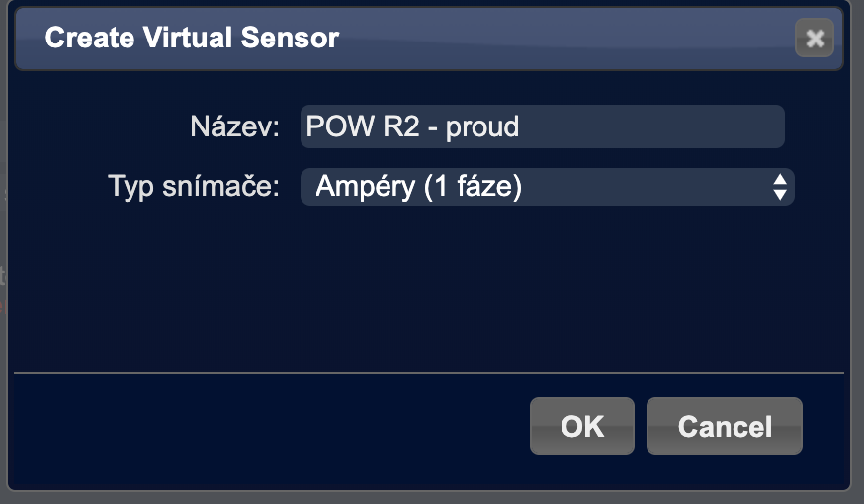Click the up-down arrows of the sensor type selector
Screen dimensions: 864x504
(780, 186)
